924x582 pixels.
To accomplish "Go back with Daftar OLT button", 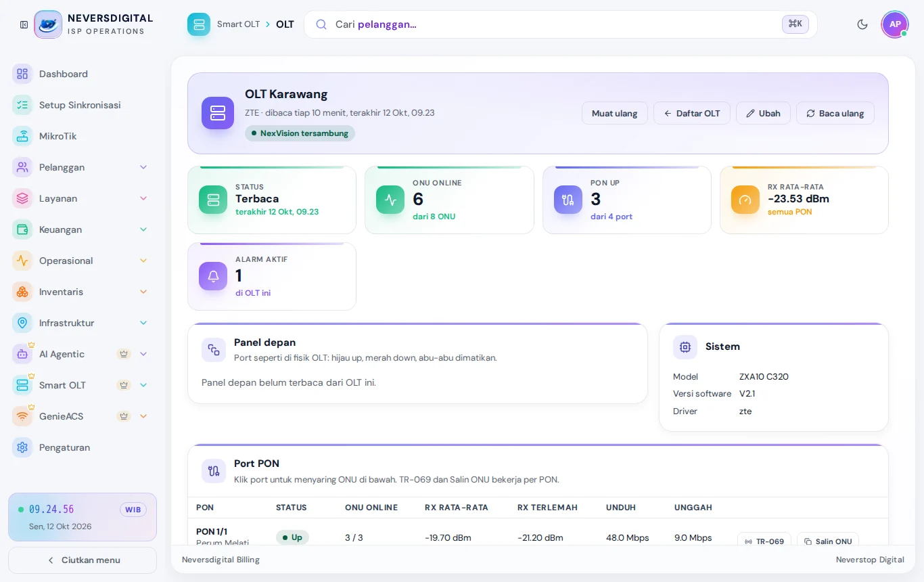I will pos(692,113).
